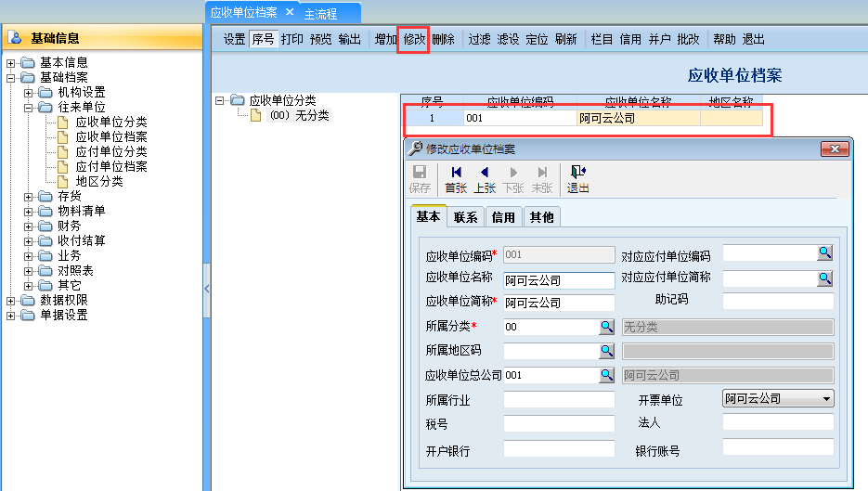Click the 税号 input field
868x491 pixels.
[559, 424]
